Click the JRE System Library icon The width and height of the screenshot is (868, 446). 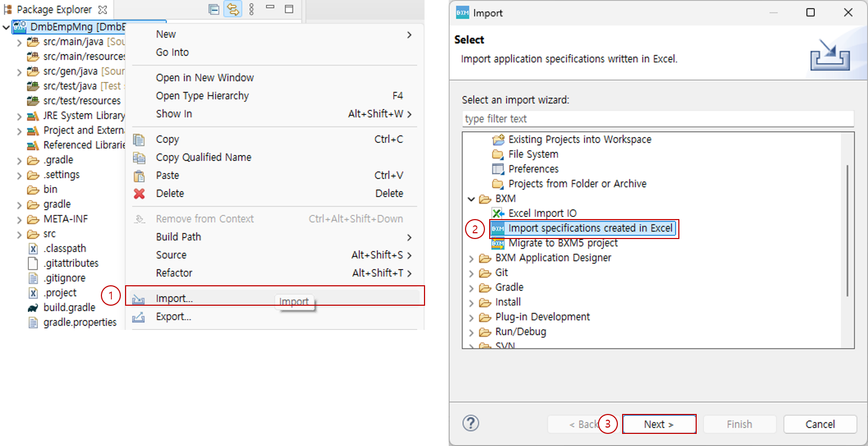pos(33,116)
